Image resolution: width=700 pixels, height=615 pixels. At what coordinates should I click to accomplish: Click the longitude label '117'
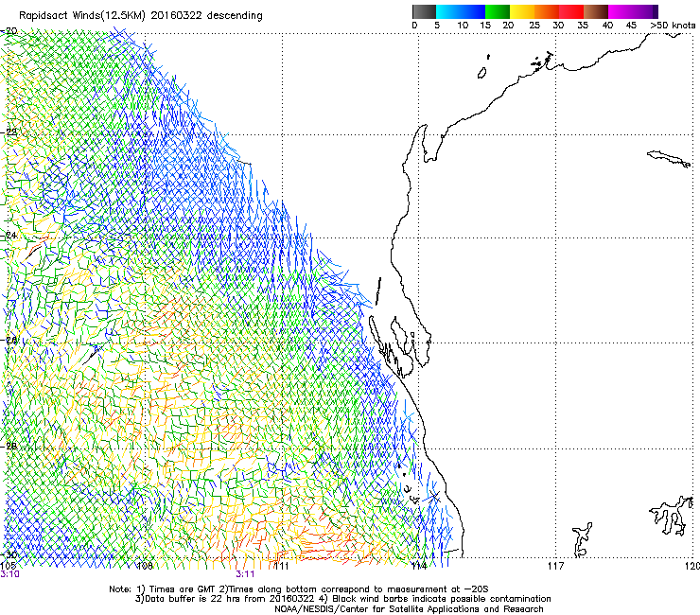(x=556, y=567)
